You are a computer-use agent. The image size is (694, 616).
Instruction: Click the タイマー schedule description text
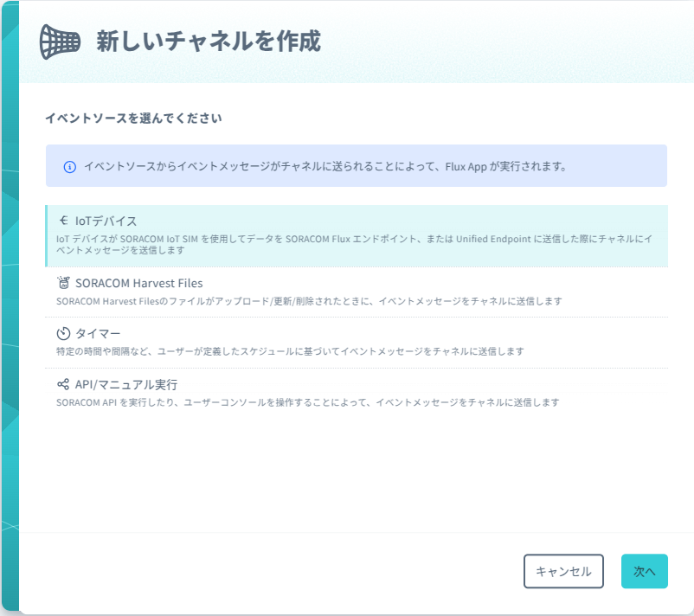[x=290, y=351]
